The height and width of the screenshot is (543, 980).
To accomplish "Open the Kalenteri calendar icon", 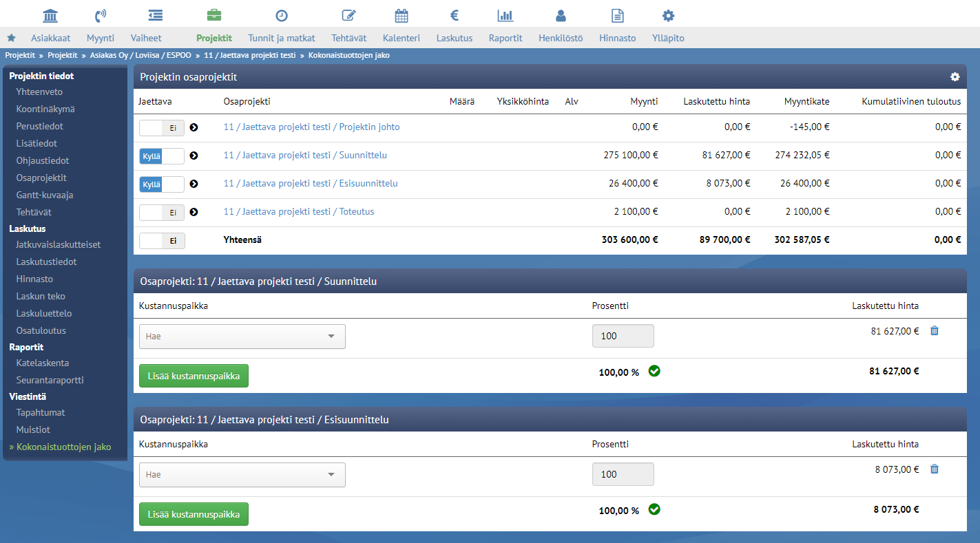I will coord(402,15).
